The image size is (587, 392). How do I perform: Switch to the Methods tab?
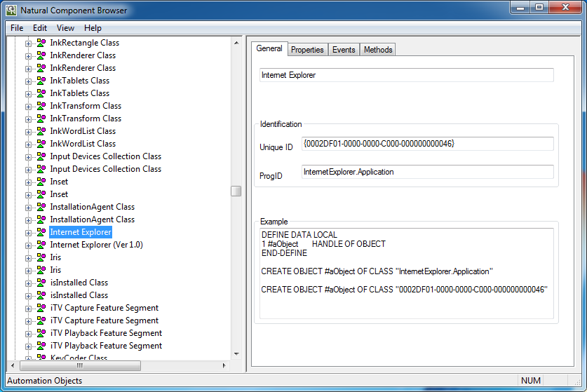378,50
